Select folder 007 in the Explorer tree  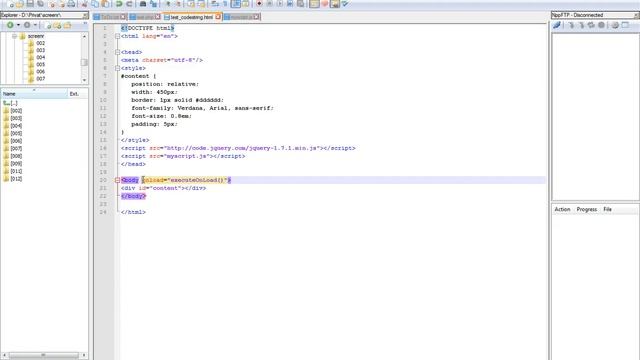coord(40,79)
